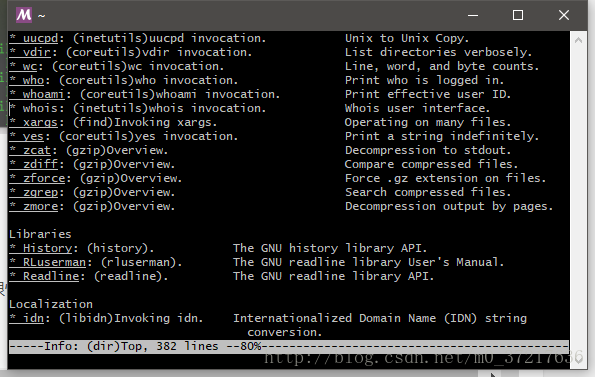Follow the wc info link
Image resolution: width=595 pixels, height=377 pixels.
[x=23, y=66]
